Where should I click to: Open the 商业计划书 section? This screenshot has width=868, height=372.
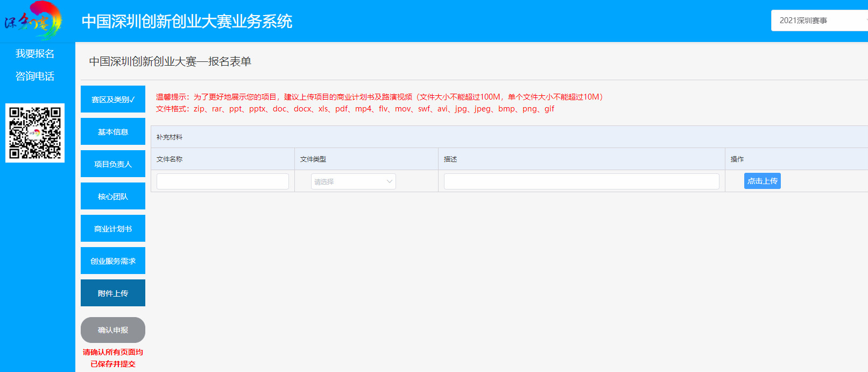click(113, 229)
